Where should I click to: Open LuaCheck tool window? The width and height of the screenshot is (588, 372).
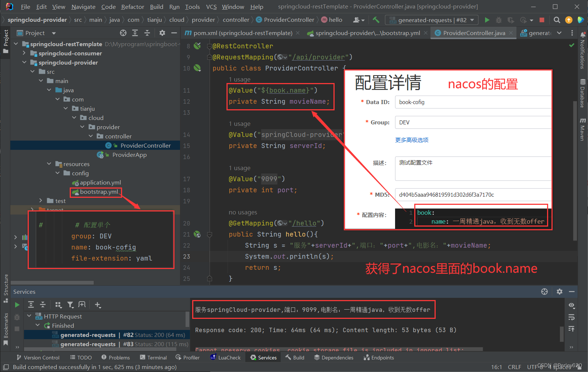[x=225, y=358]
